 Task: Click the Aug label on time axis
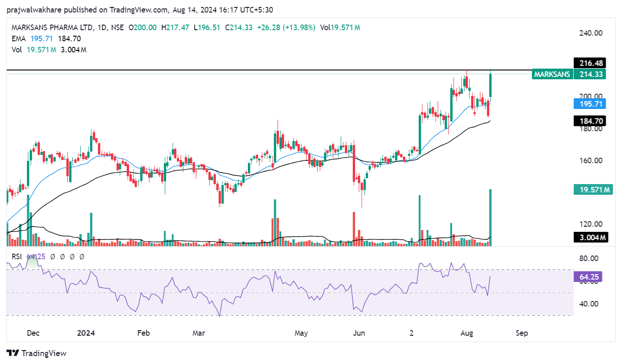(467, 333)
